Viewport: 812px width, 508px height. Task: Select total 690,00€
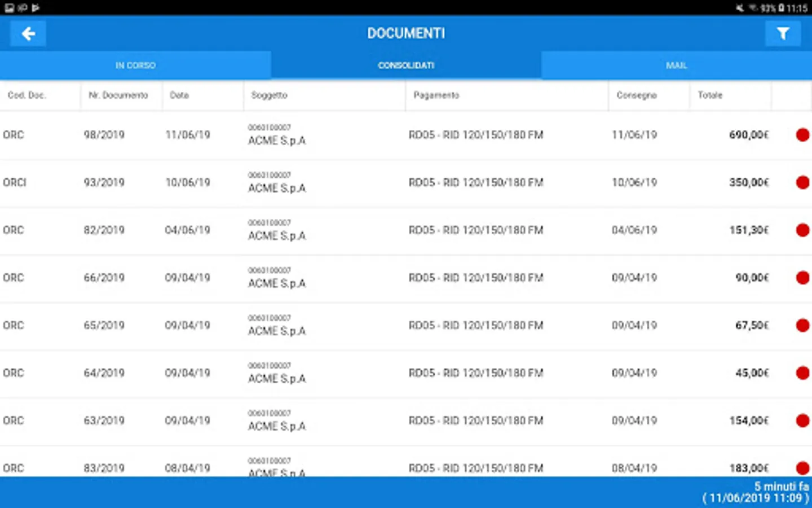(749, 135)
